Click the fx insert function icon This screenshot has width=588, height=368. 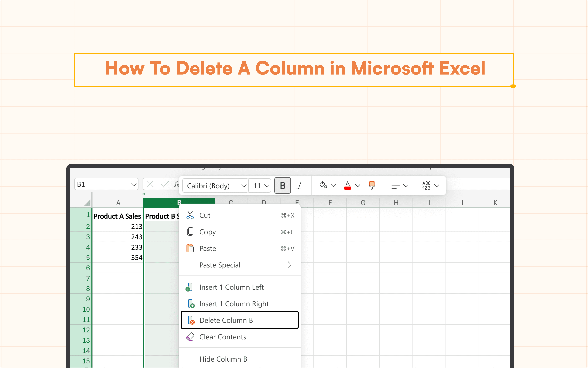tap(176, 184)
